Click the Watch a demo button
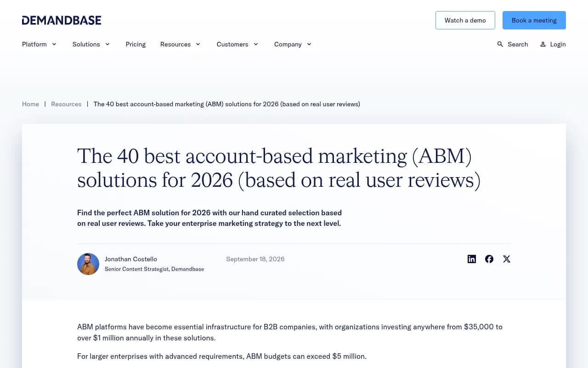588x368 pixels. (x=465, y=20)
